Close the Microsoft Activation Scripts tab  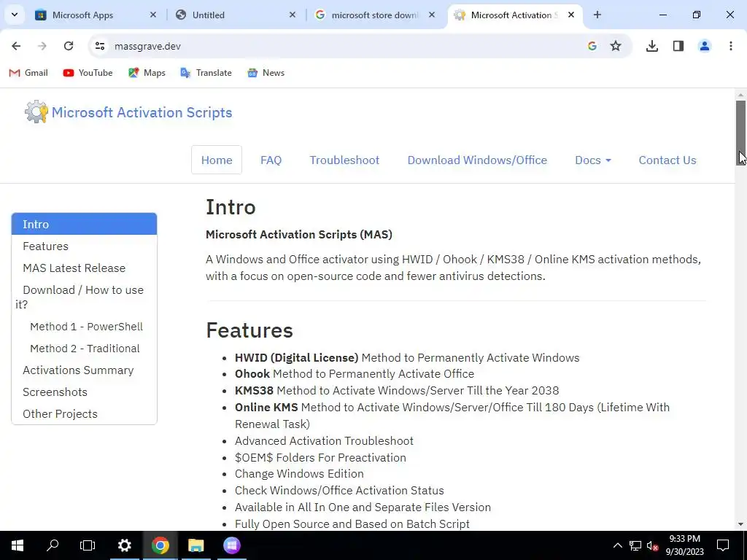coord(571,15)
